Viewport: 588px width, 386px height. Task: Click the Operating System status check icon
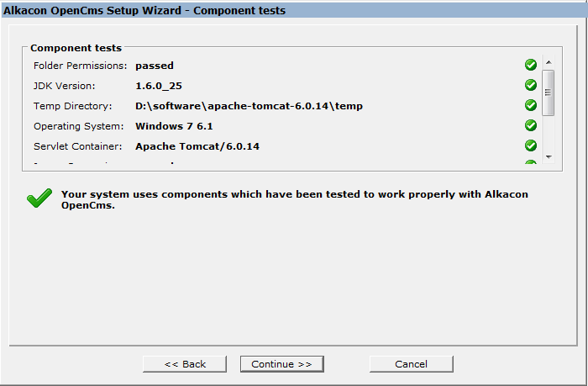click(531, 125)
